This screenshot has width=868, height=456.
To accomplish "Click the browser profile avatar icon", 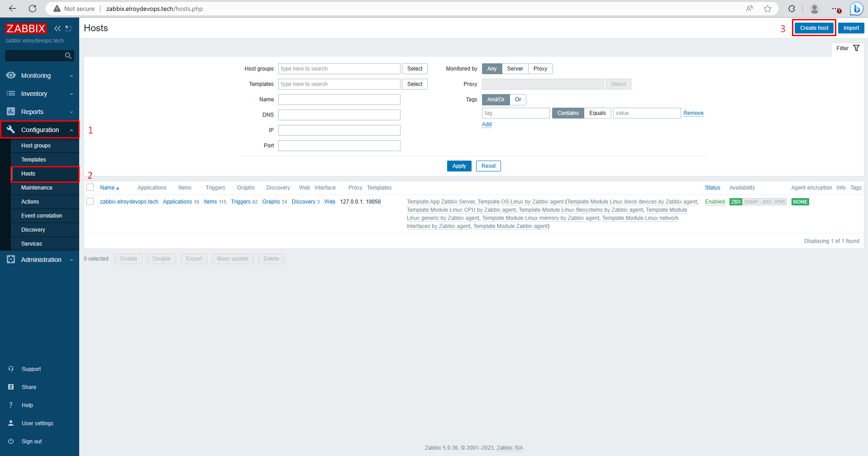I will (x=815, y=9).
